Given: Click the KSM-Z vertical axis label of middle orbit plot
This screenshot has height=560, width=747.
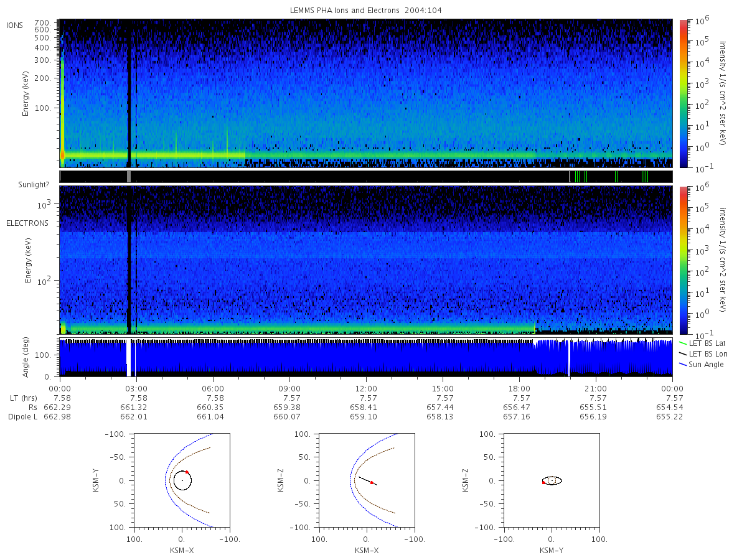Looking at the screenshot, I should (281, 481).
